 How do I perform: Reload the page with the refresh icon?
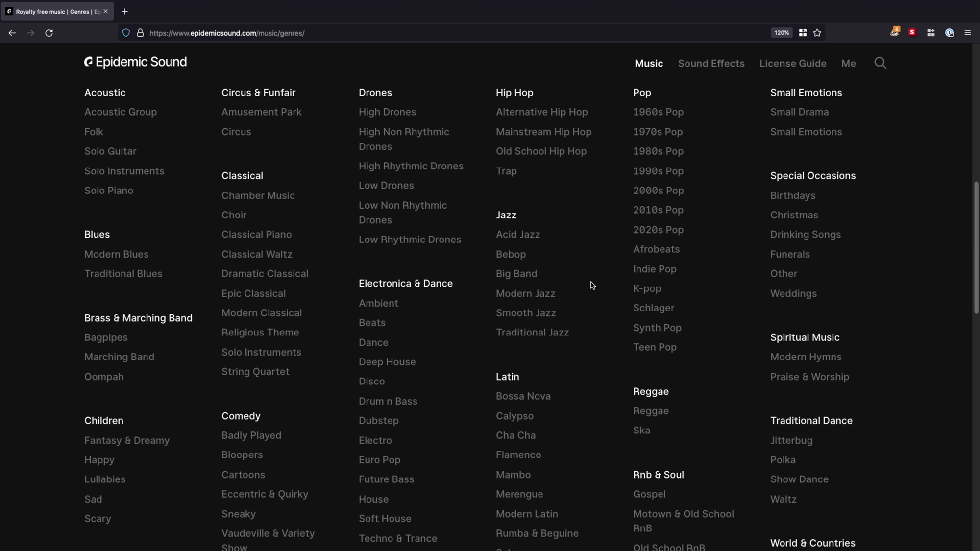pos(49,33)
